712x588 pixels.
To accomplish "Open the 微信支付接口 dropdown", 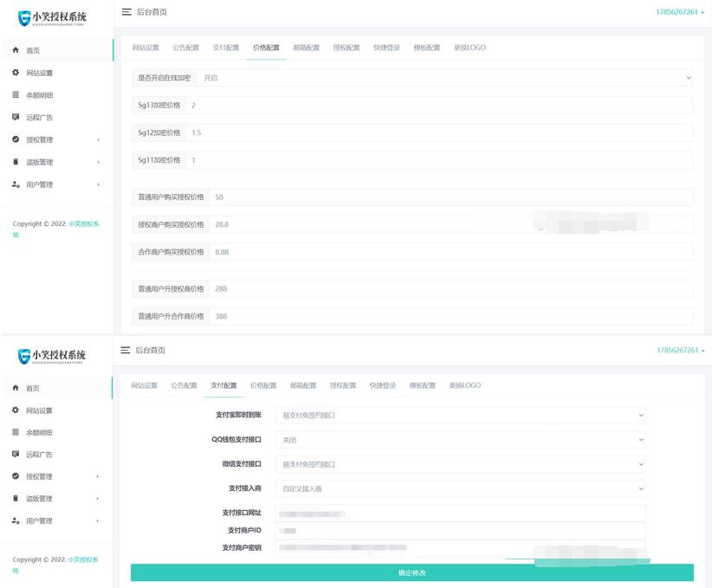I will coord(460,464).
